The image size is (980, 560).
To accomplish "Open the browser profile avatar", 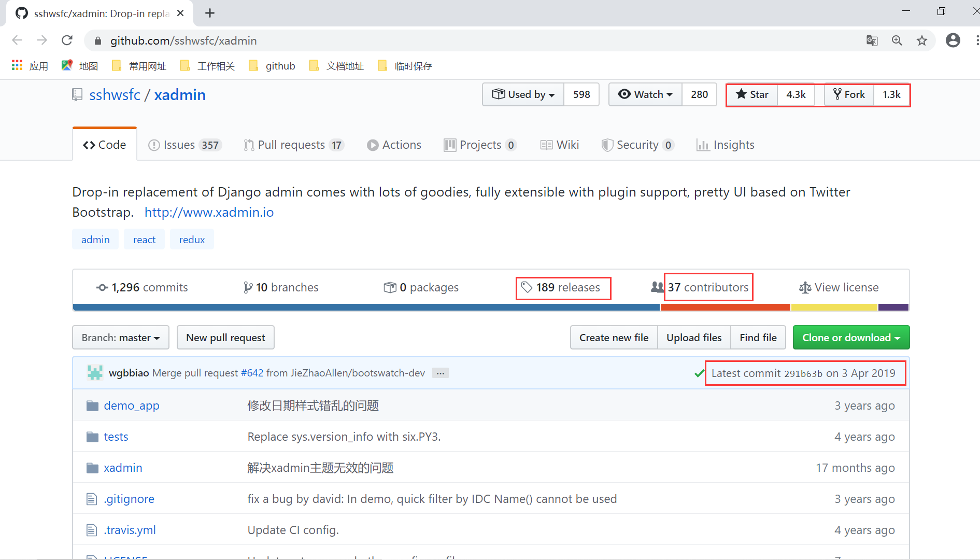I will point(953,40).
